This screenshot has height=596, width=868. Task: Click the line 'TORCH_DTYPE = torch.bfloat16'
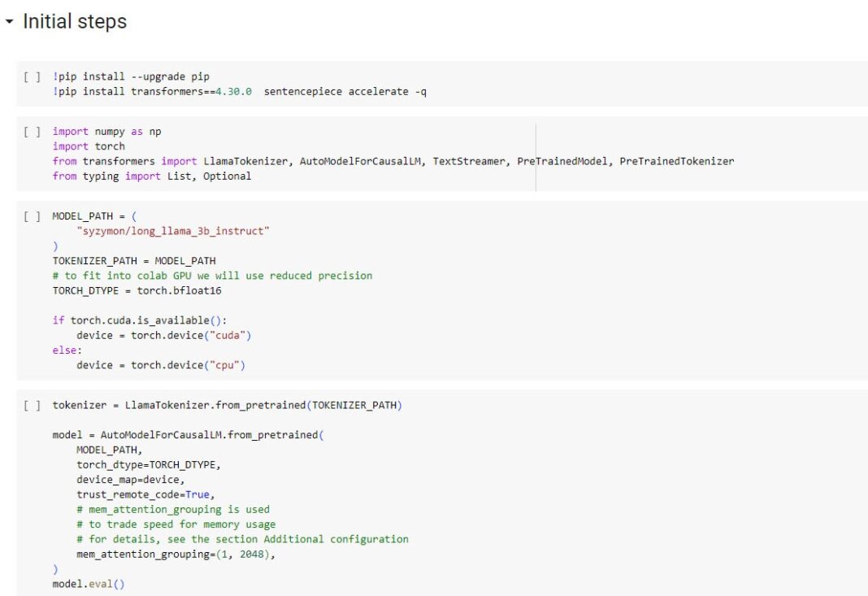137,291
